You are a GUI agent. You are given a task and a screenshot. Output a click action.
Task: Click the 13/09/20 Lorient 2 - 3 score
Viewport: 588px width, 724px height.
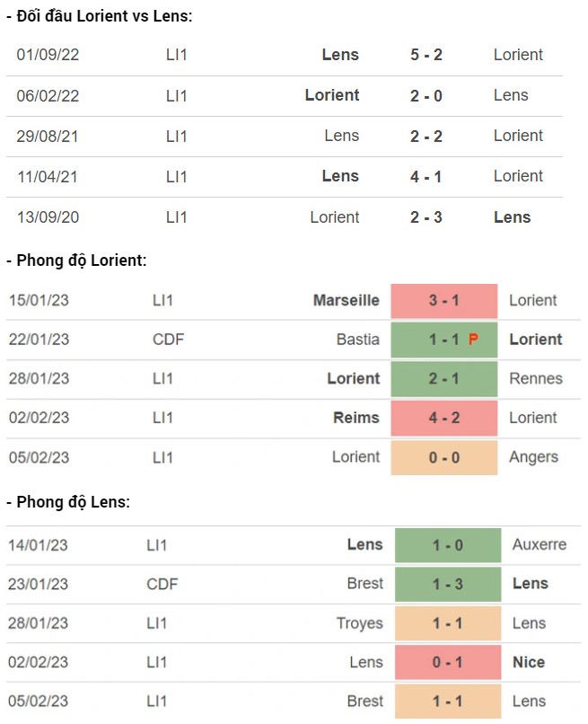pos(426,217)
